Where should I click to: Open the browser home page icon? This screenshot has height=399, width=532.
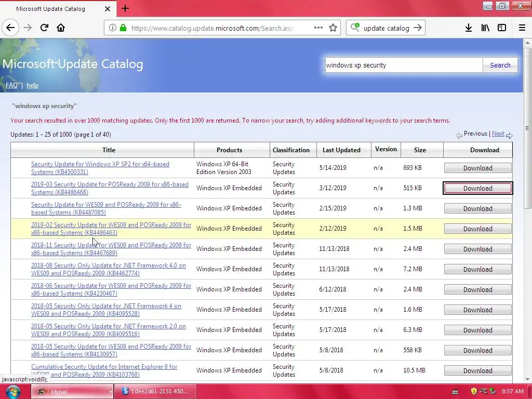[61, 28]
